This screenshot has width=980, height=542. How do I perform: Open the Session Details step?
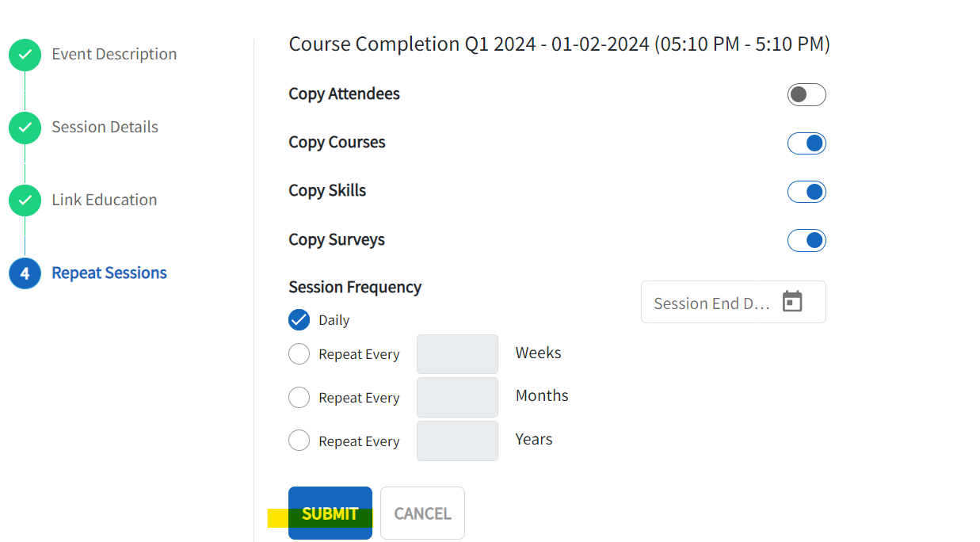[105, 128]
